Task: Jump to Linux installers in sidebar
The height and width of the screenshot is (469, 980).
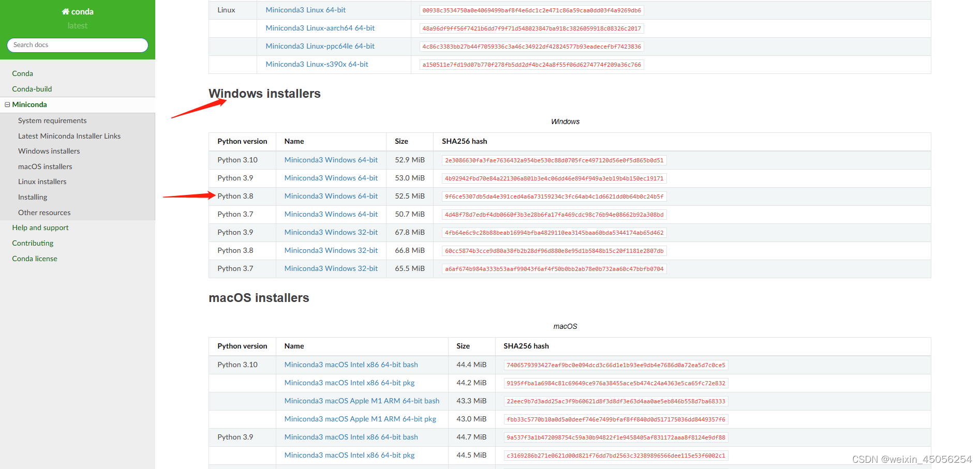Action: 42,181
